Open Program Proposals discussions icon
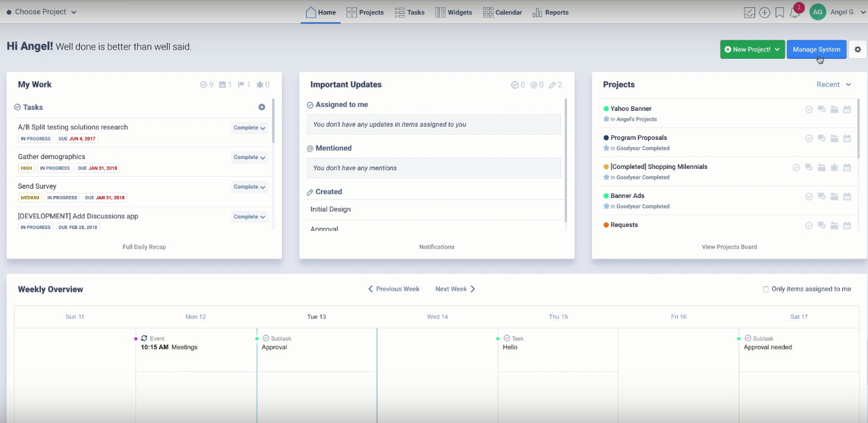The width and height of the screenshot is (868, 423). 821,139
